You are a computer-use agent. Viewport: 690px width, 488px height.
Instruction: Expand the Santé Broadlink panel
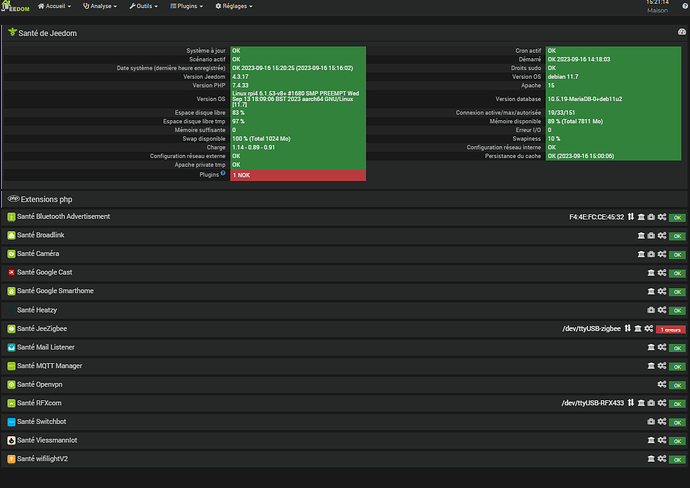coord(40,235)
